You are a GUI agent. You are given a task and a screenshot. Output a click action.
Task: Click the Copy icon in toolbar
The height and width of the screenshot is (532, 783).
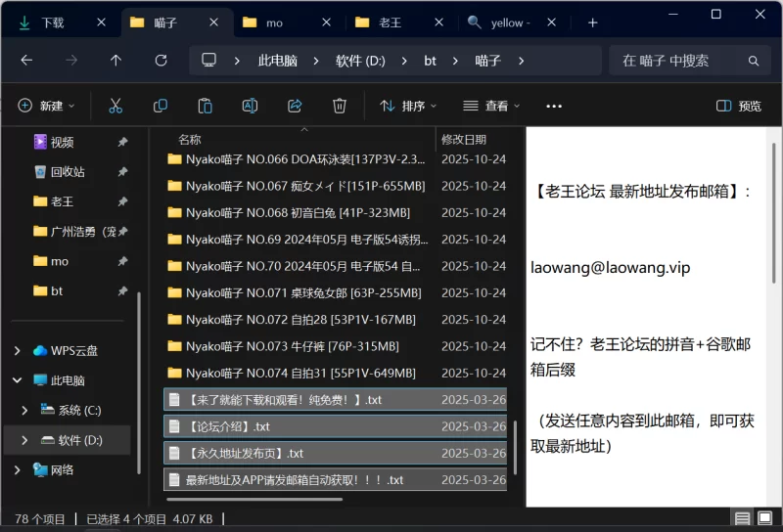coord(161,106)
